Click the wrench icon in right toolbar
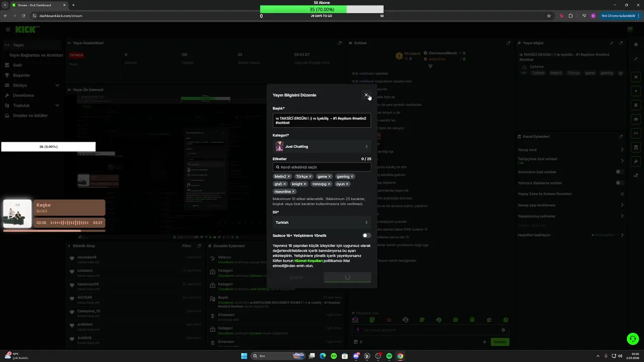The image size is (644, 362). tap(636, 161)
